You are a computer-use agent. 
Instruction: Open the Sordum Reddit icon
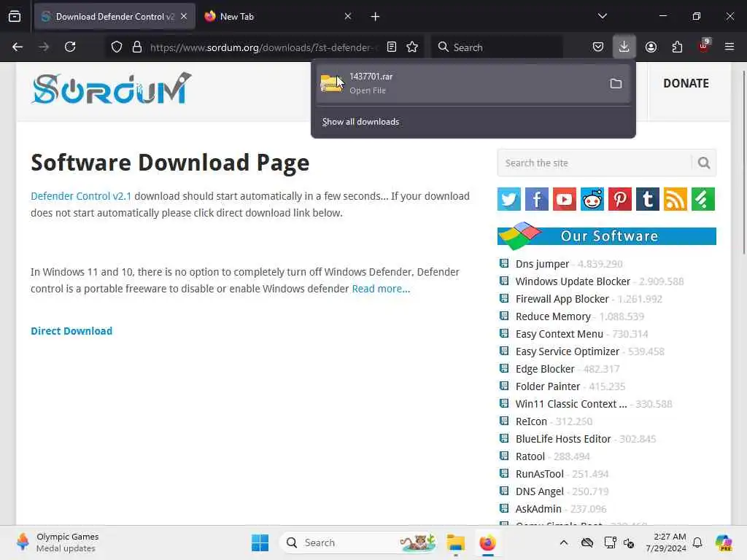[592, 199]
